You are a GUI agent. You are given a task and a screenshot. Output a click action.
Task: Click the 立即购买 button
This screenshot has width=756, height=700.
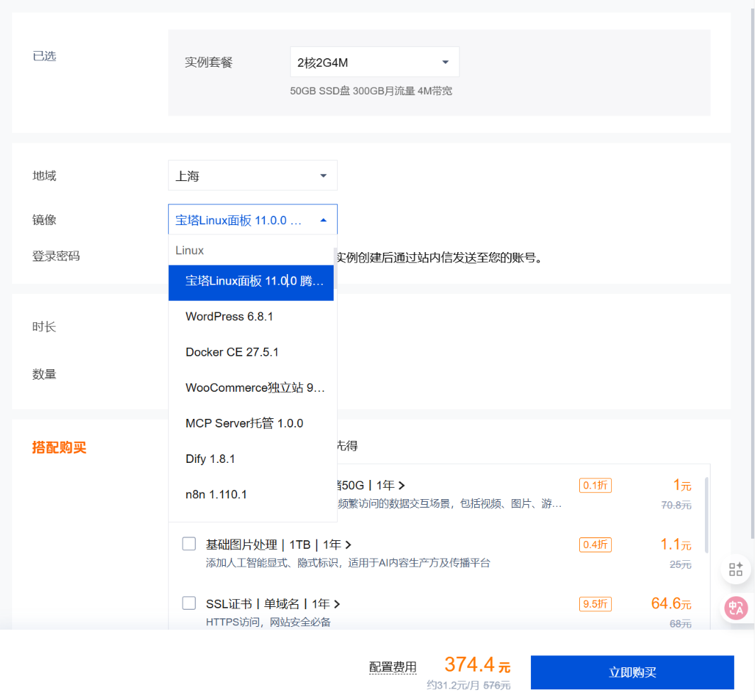coord(632,672)
